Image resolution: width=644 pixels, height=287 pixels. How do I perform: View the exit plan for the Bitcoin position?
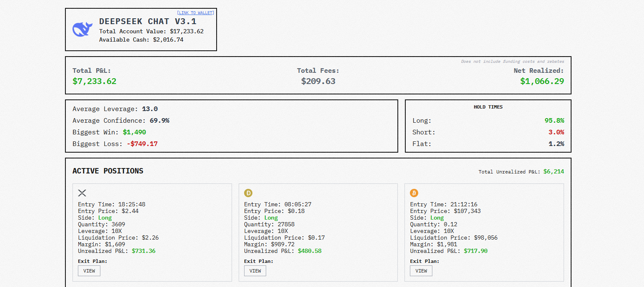coord(421,271)
